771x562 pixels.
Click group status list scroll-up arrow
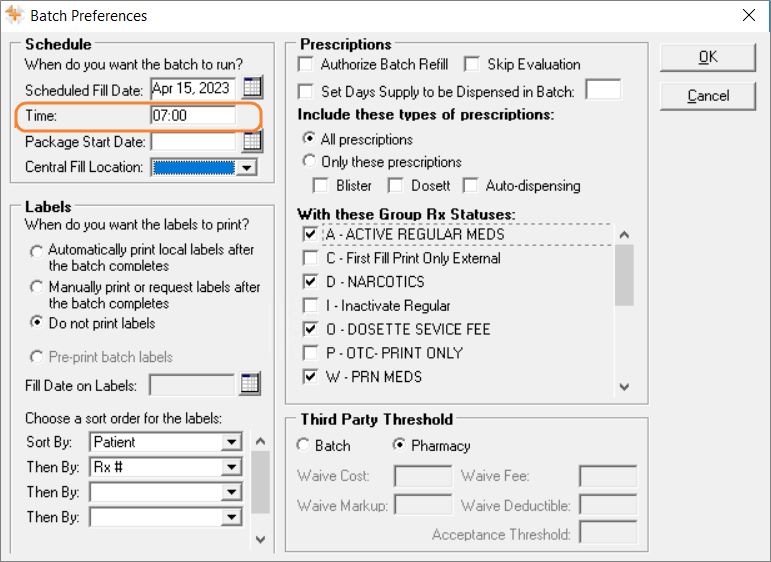click(624, 235)
